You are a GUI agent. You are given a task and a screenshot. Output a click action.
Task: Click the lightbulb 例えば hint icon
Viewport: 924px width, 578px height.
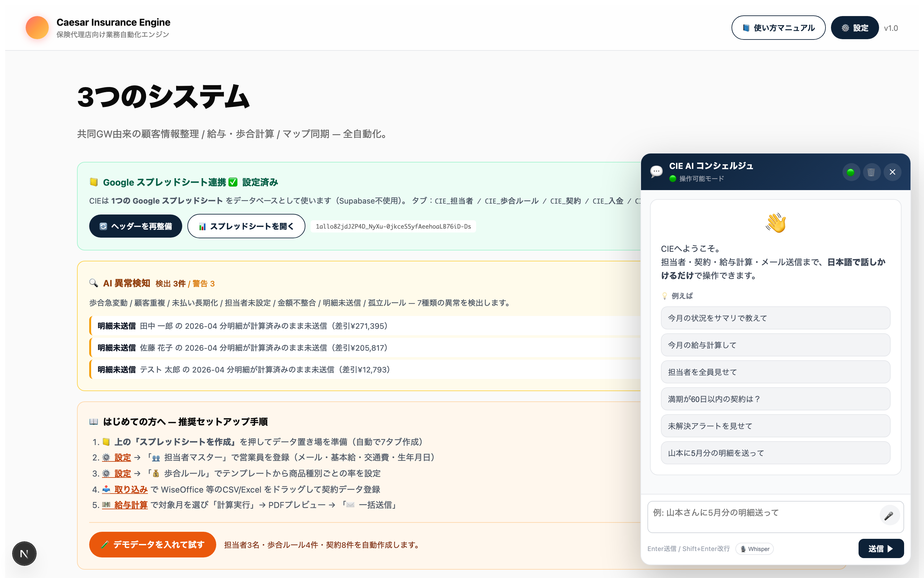point(665,296)
